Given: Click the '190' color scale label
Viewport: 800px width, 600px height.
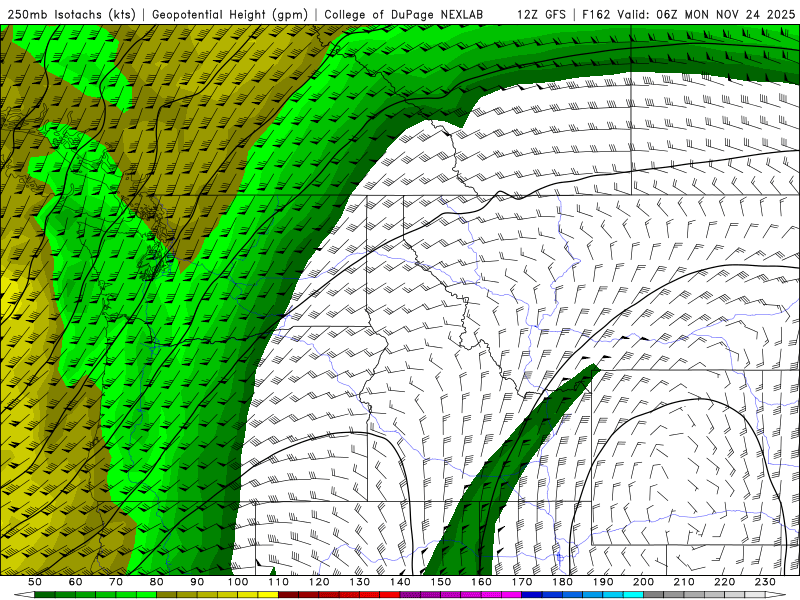Looking at the screenshot, I should [x=603, y=582].
